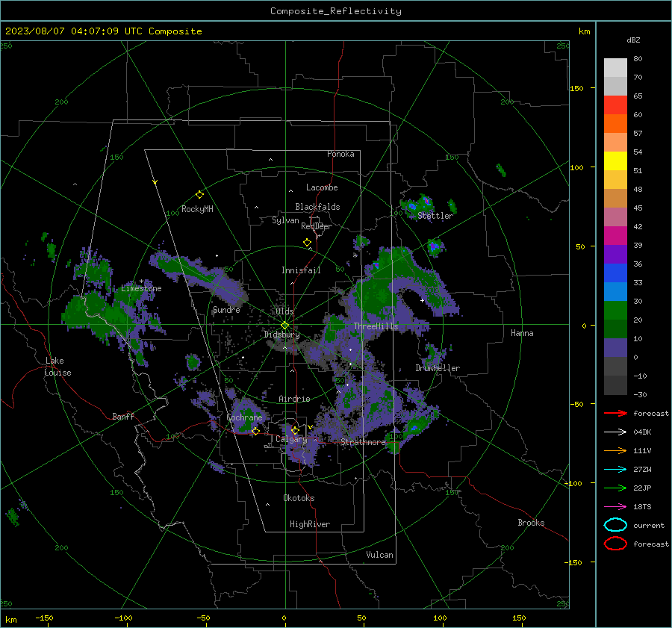Click the red forecast arrow in legend
This screenshot has height=628, width=672.
tap(615, 413)
